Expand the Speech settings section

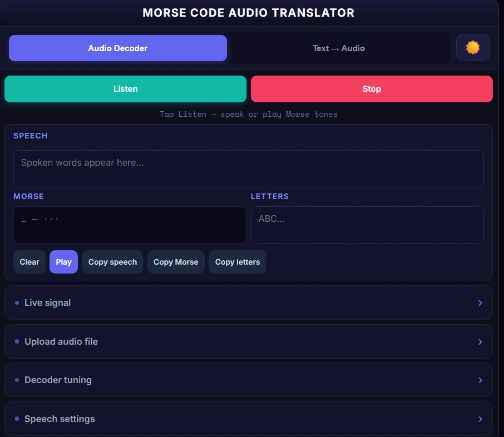tap(249, 419)
